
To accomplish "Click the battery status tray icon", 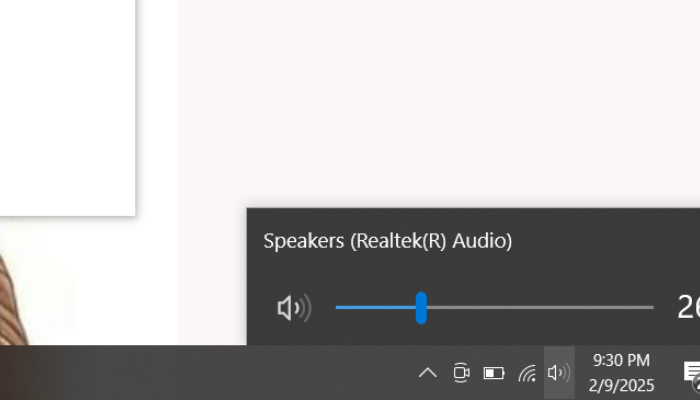I will pos(494,373).
